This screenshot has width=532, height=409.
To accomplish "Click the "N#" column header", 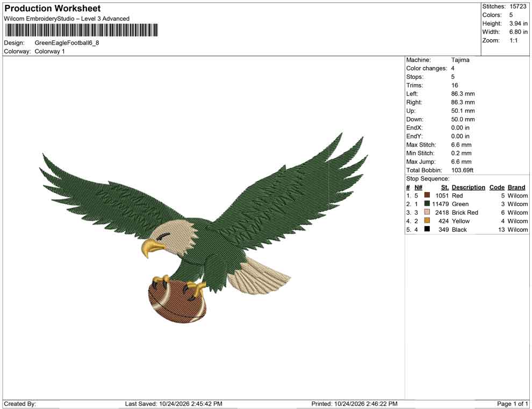I will 418,187.
